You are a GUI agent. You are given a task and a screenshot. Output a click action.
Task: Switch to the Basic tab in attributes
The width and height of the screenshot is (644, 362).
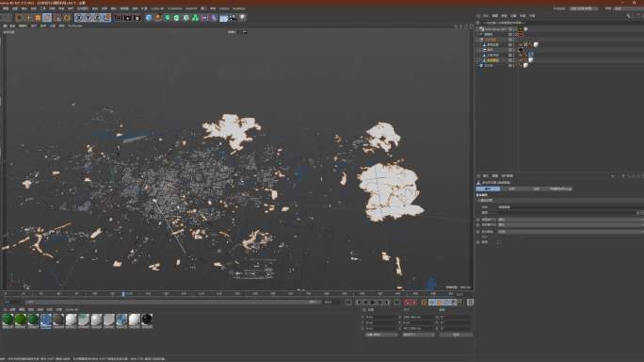click(488, 189)
